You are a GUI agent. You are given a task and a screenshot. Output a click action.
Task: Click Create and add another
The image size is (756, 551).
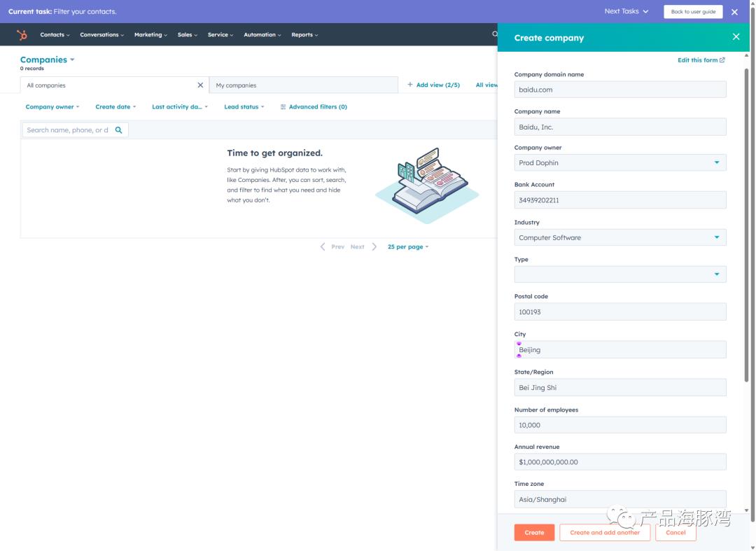(x=605, y=532)
